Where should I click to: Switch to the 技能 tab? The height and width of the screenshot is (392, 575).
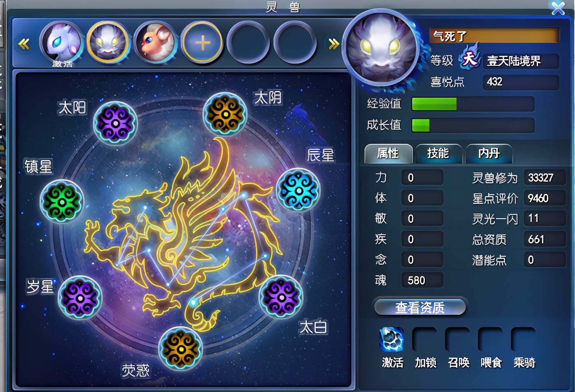point(438,154)
